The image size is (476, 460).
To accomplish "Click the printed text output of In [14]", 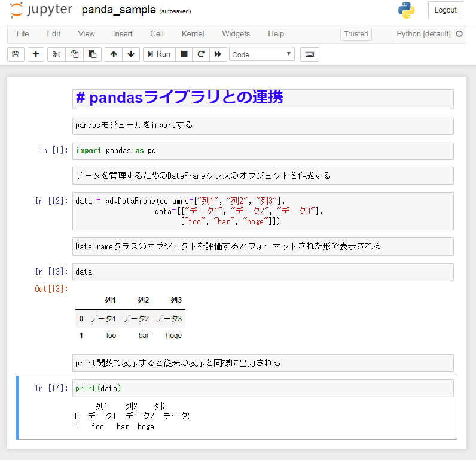I will pos(133,416).
